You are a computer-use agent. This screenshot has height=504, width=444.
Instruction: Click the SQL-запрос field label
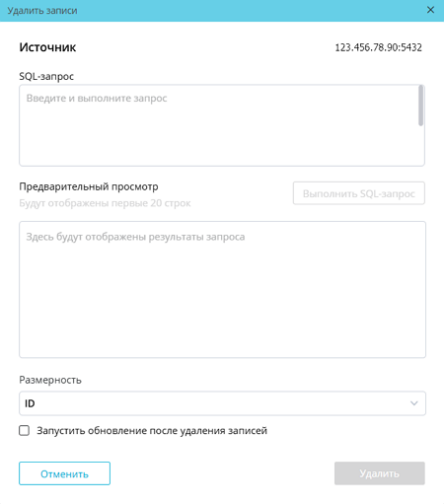point(46,76)
